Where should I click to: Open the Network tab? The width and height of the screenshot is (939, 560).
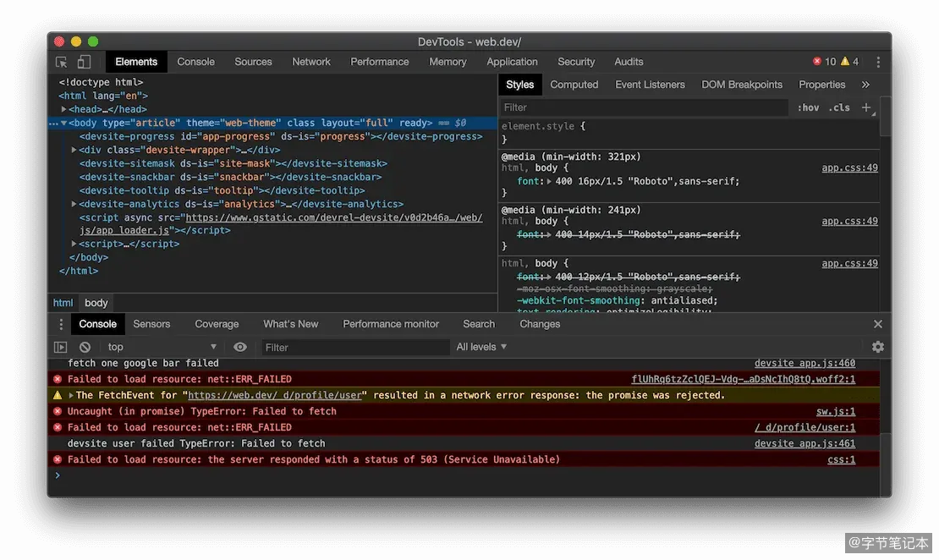pyautogui.click(x=311, y=62)
